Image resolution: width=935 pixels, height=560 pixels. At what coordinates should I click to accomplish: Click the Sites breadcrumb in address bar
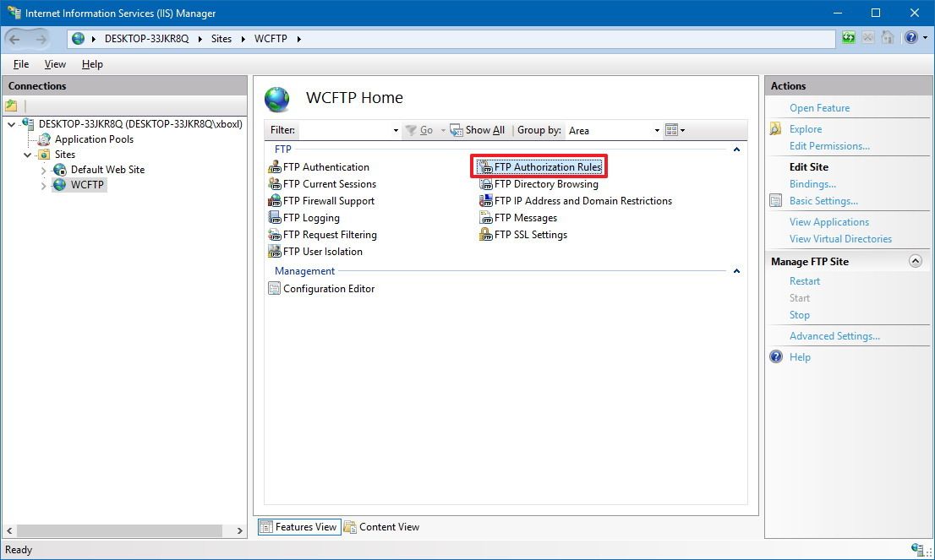point(221,38)
